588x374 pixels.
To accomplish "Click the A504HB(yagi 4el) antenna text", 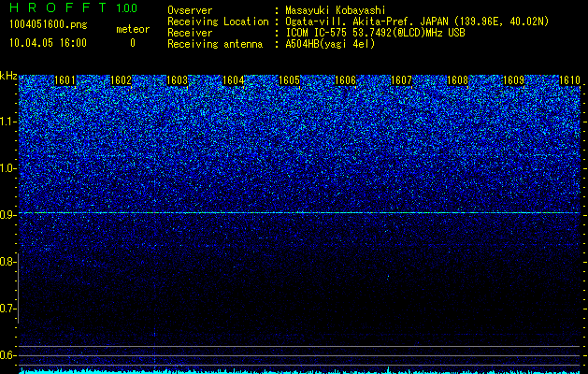I will 330,44.
